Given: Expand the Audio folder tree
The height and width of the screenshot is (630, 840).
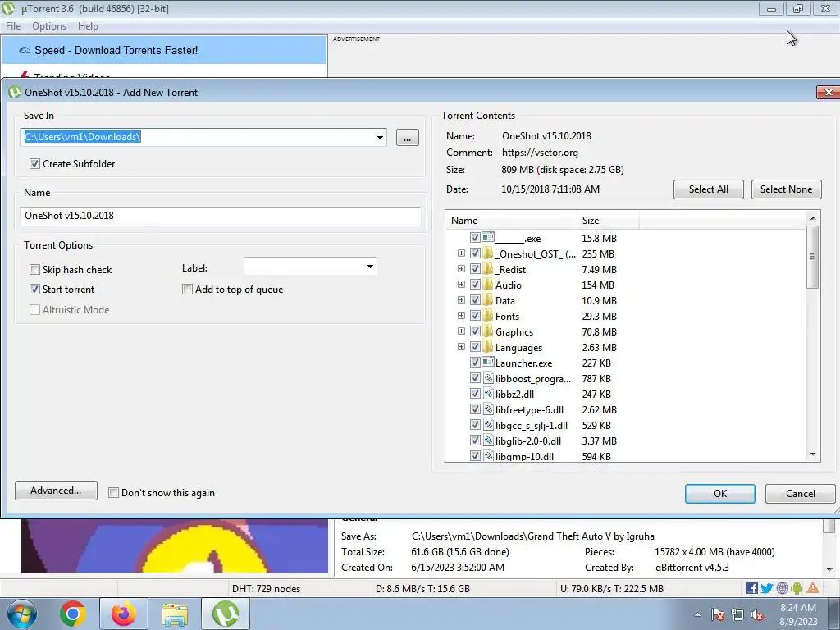Looking at the screenshot, I should coord(461,284).
